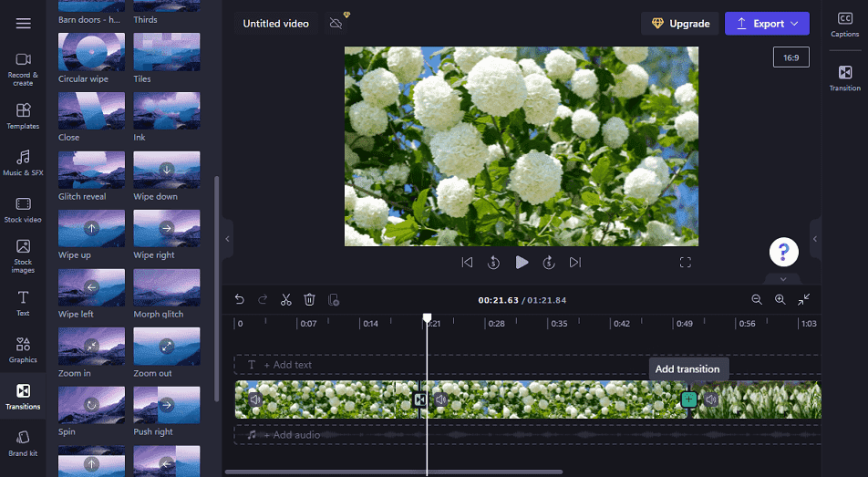Skip to the video end
This screenshot has height=477, width=868.
click(575, 263)
